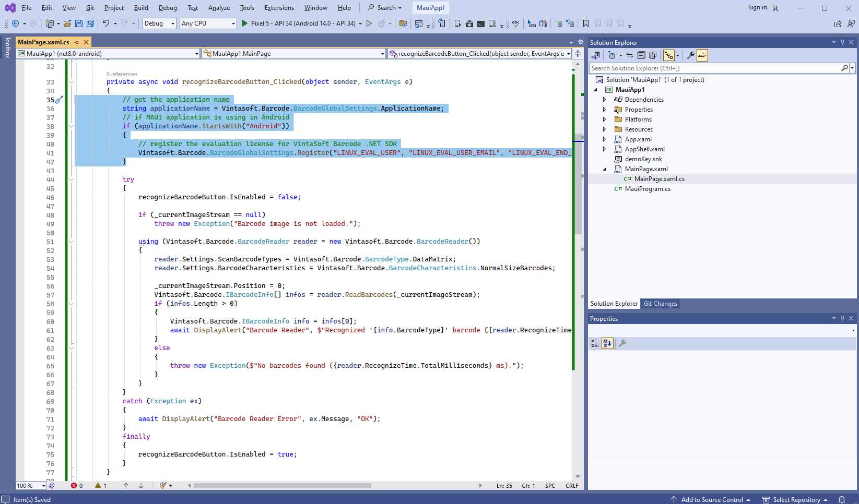Collapse the MainPage.xaml node
This screenshot has height=504, width=859.
click(605, 169)
